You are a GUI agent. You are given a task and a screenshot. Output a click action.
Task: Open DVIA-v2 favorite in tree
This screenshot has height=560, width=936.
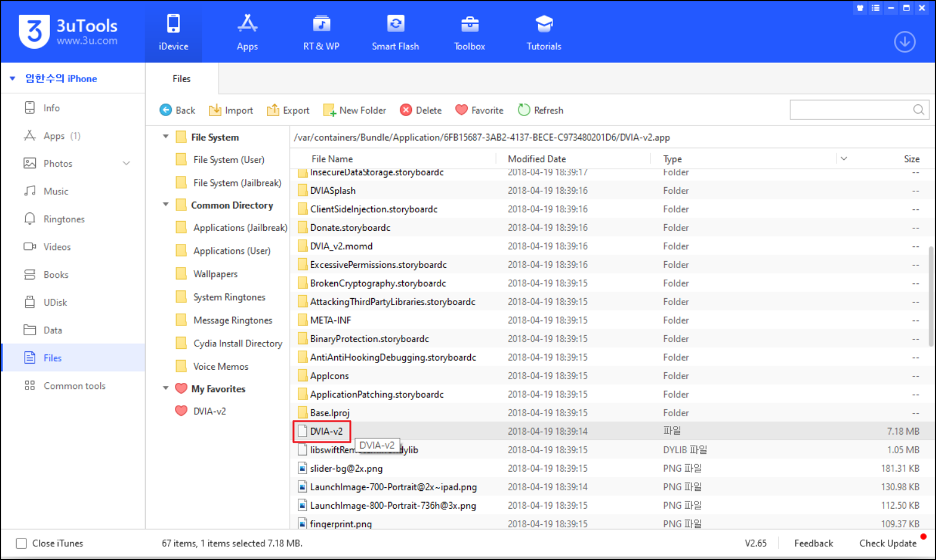201,411
